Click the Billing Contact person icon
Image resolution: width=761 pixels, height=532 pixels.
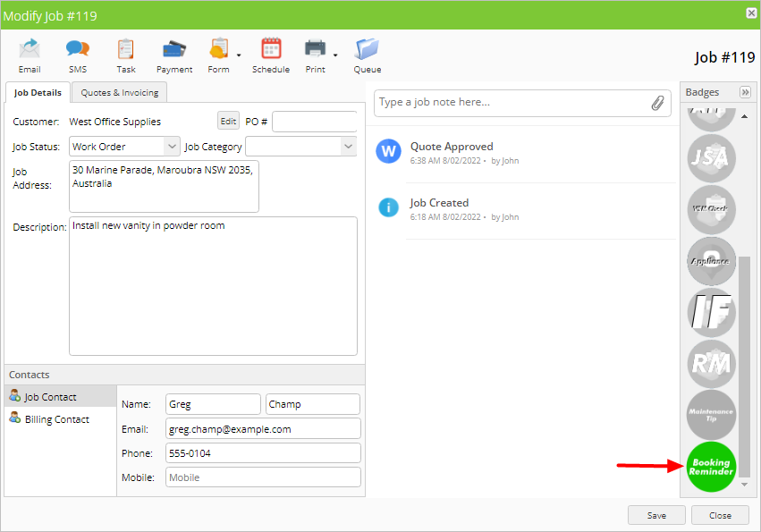(x=15, y=417)
